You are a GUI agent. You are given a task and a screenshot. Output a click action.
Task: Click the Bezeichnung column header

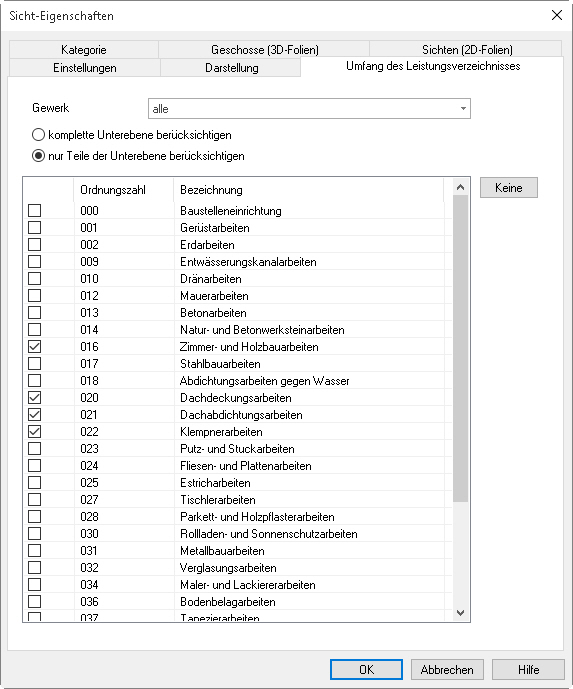308,190
